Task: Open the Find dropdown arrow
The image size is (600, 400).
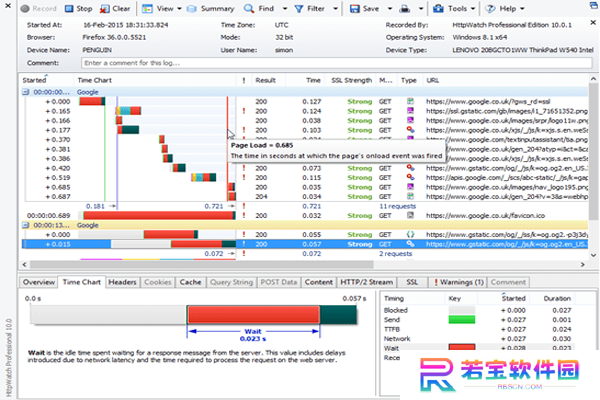Action: [285, 8]
